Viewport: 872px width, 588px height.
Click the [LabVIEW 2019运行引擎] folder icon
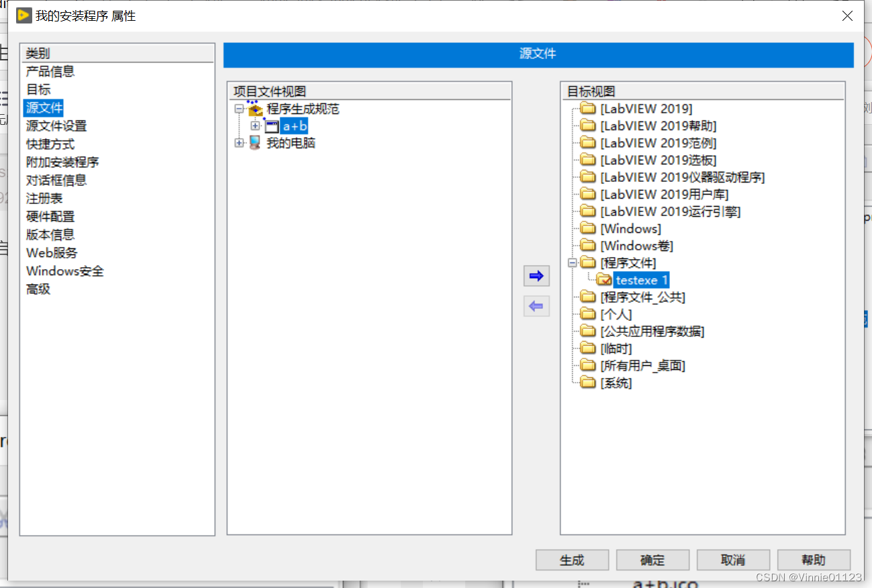(588, 211)
